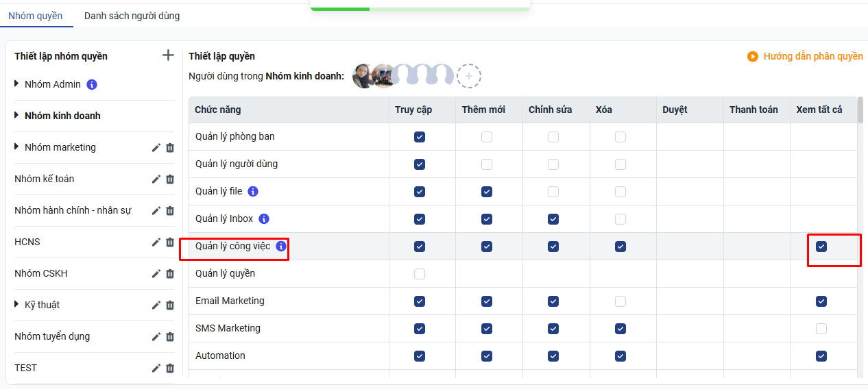
Task: Delete the TEST group using trash icon
Action: pos(170,368)
